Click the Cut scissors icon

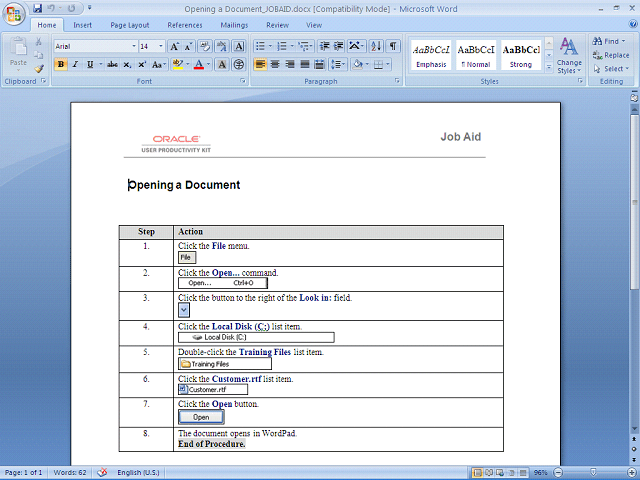click(x=39, y=41)
